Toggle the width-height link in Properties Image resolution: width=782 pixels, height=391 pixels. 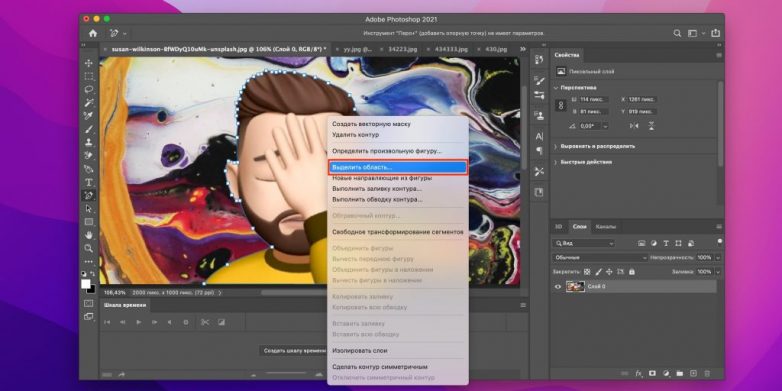click(x=561, y=105)
